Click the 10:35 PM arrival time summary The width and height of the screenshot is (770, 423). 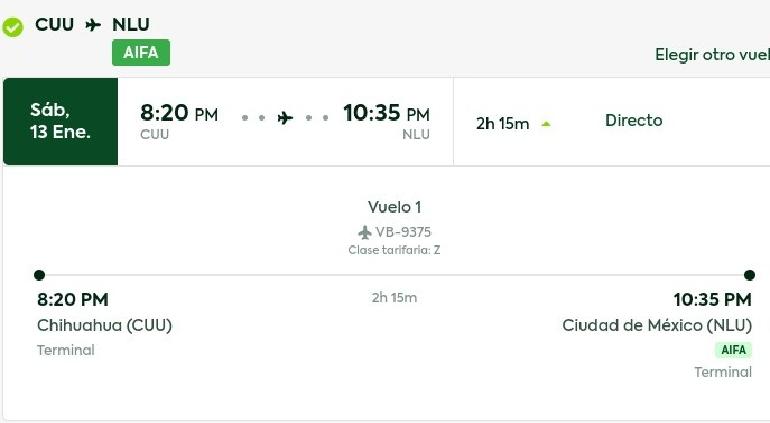point(386,113)
